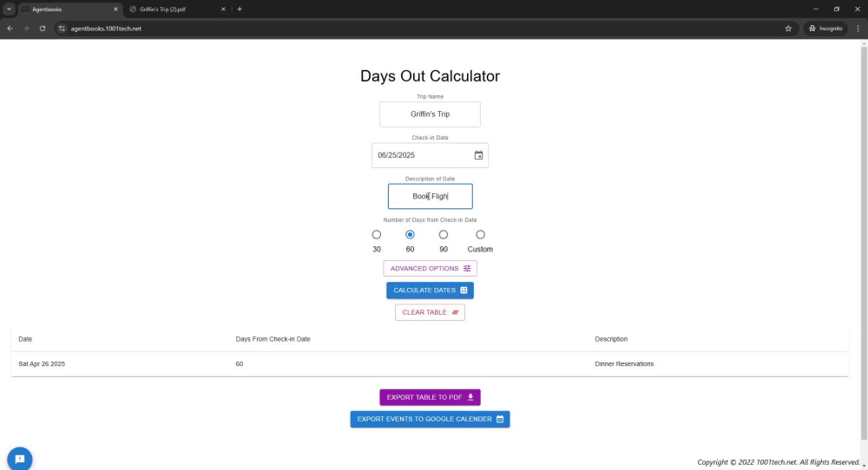Select the 60 days radio button
Viewport: 868px width, 470px height.
[x=410, y=234]
